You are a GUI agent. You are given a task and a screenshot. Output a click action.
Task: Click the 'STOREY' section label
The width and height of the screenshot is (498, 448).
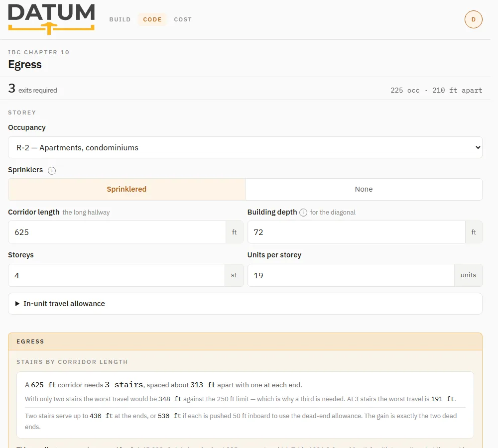(22, 112)
